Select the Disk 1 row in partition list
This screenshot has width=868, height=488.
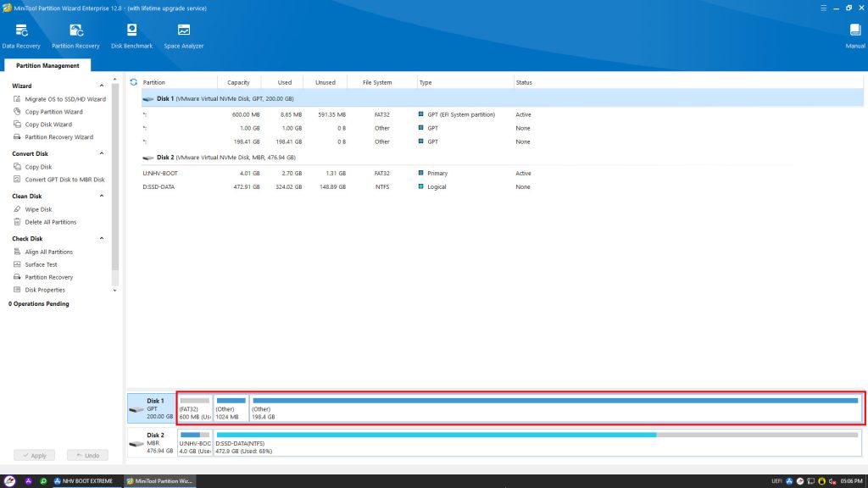[502, 99]
